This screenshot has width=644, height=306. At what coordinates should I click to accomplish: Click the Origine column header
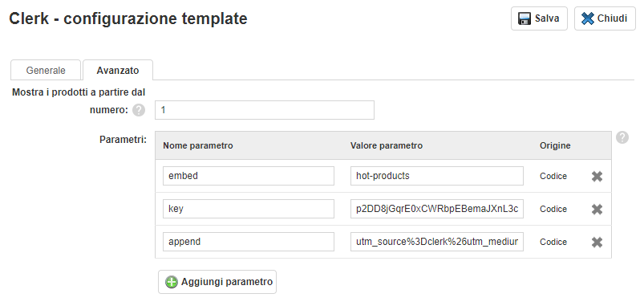pyautogui.click(x=555, y=145)
